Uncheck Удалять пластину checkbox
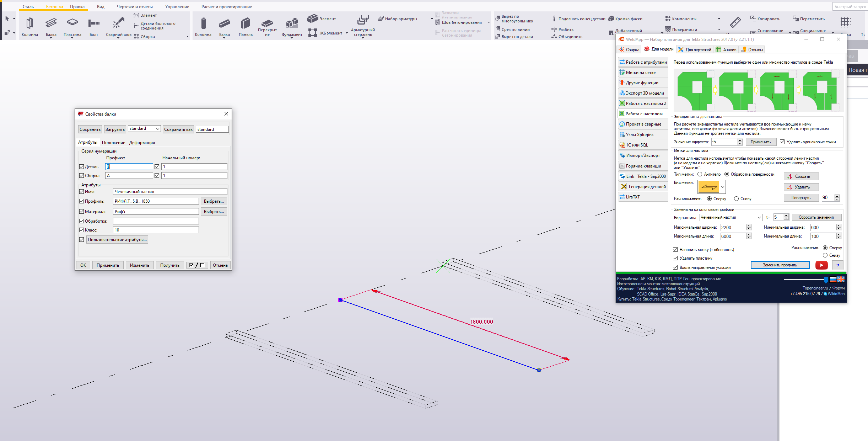This screenshot has height=441, width=868. (675, 258)
